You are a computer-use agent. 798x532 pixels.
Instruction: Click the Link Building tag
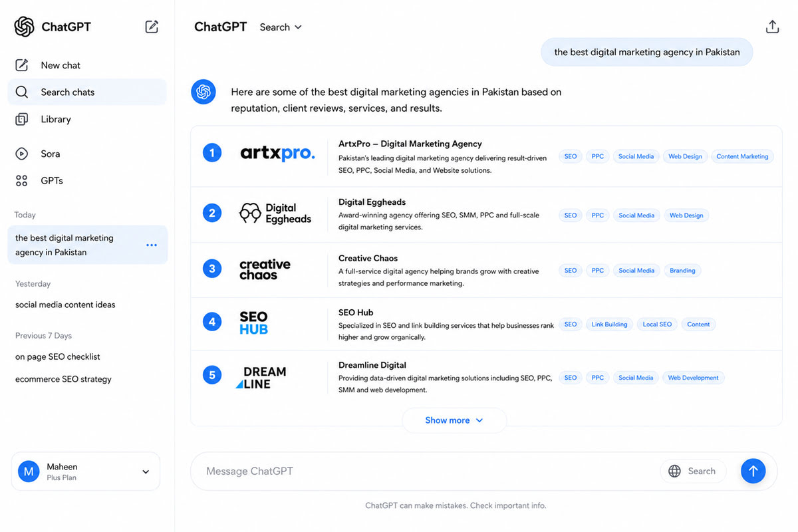pyautogui.click(x=609, y=325)
